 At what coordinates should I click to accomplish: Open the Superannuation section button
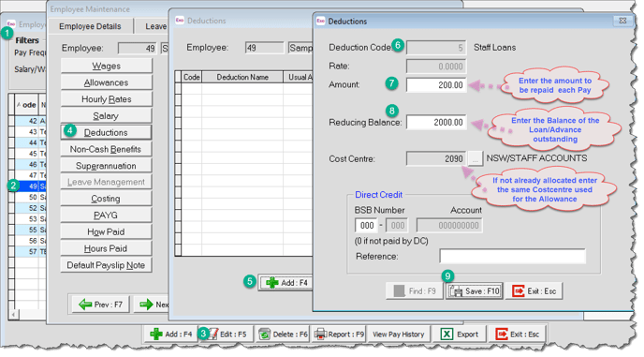click(x=106, y=166)
